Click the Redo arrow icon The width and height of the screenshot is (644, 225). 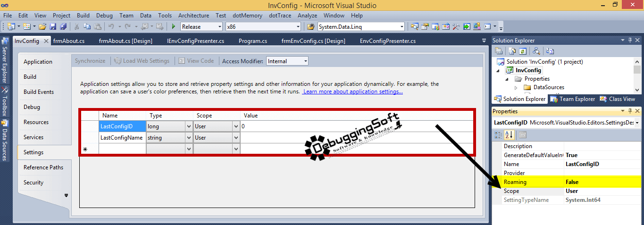127,26
